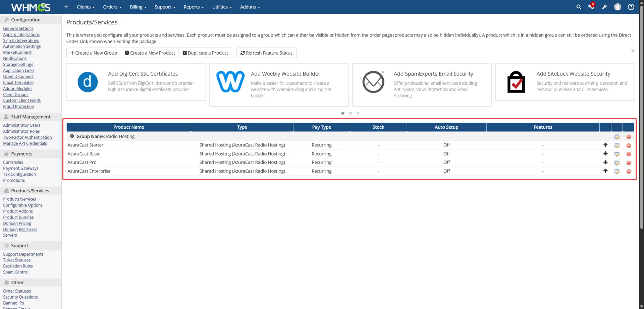Delete AzuraCast Enterprise with the red minus icon
This screenshot has height=309, width=644.
[629, 171]
